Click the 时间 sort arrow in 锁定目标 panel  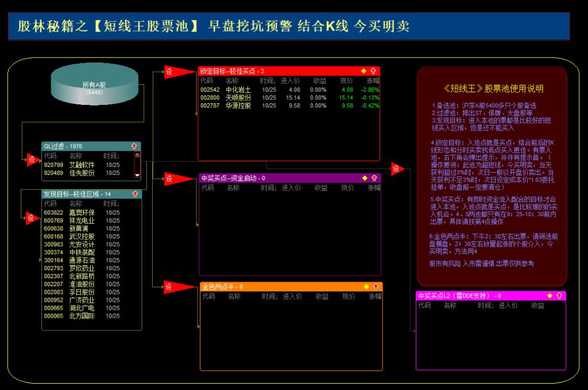pos(273,81)
